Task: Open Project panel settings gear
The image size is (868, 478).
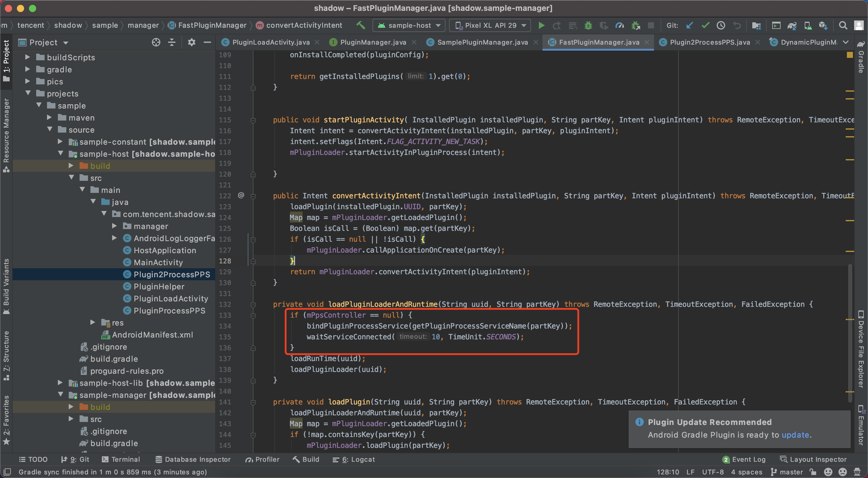Action: pyautogui.click(x=191, y=42)
